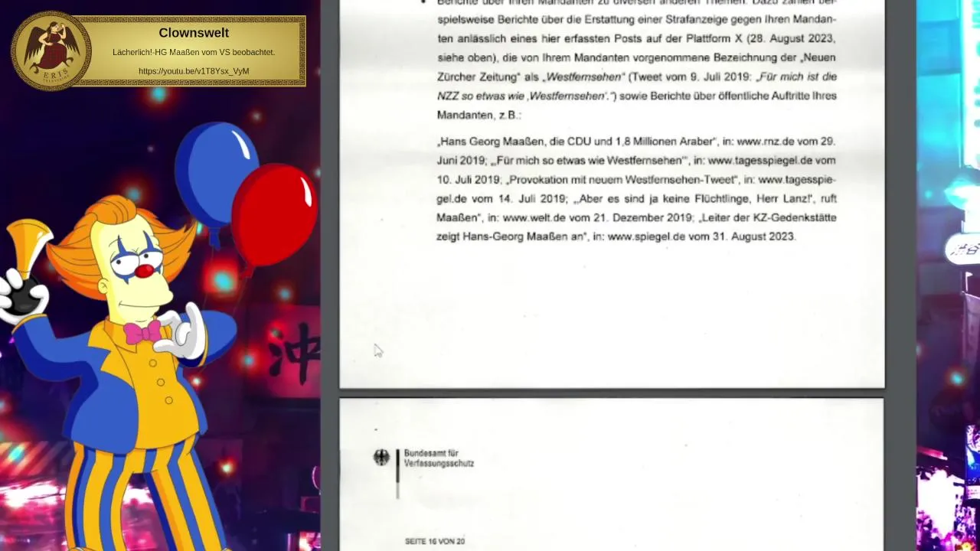Click the clown's pink bow tie
The width and height of the screenshot is (980, 551).
(143, 332)
